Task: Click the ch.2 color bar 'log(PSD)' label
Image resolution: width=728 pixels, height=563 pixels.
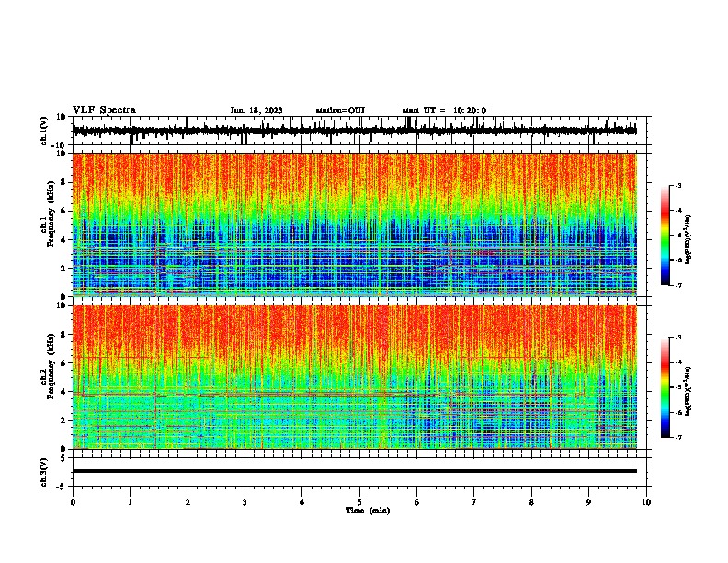Action: point(688,391)
